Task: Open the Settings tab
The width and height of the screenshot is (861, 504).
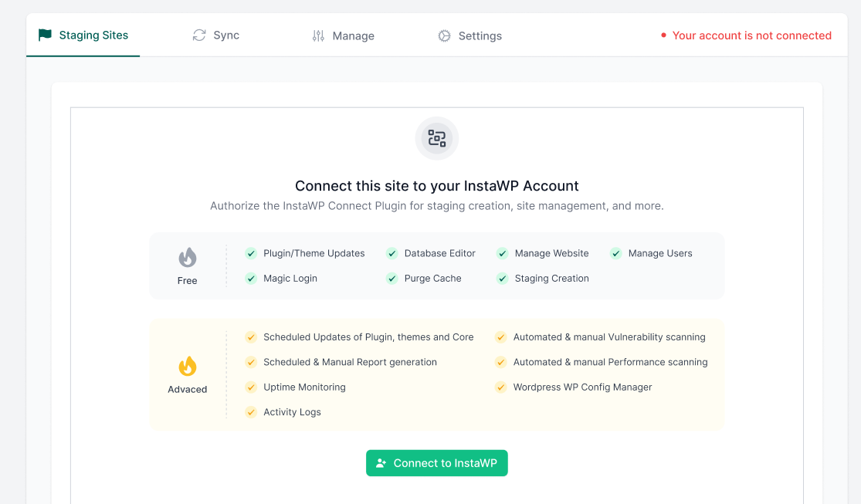Action: (469, 36)
